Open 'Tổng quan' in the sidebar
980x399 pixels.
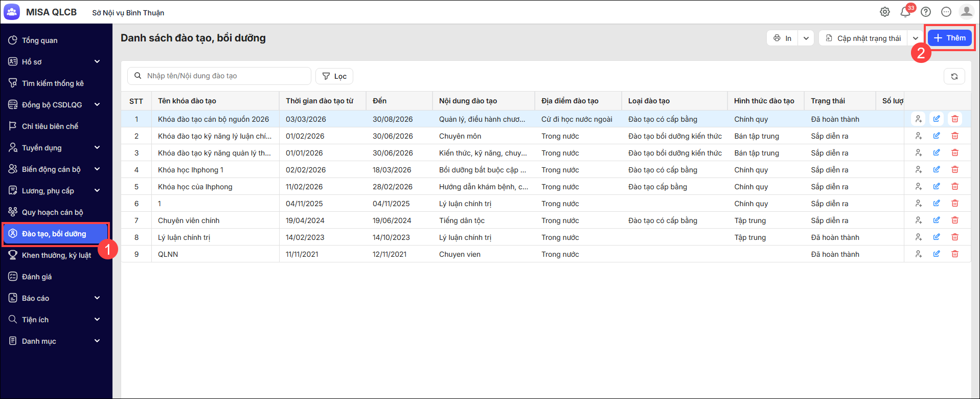(39, 40)
